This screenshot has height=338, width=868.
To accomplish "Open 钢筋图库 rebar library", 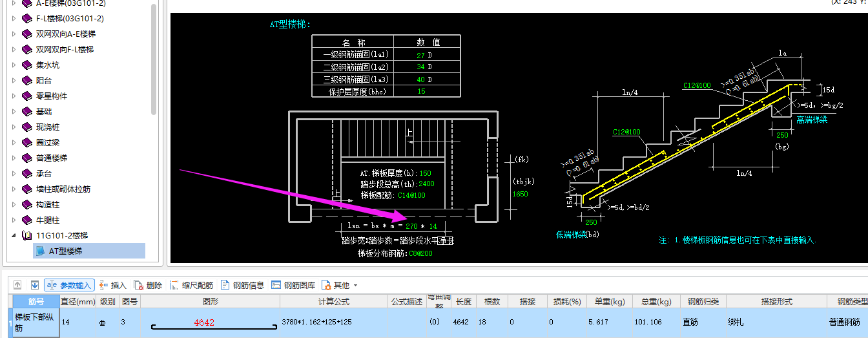I will (293, 285).
